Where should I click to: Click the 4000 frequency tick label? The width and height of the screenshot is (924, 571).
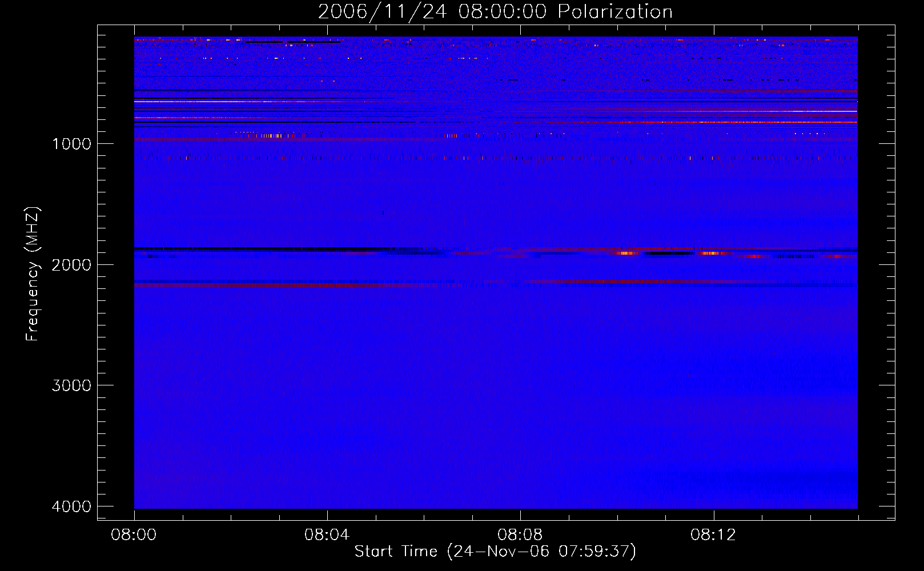(71, 506)
